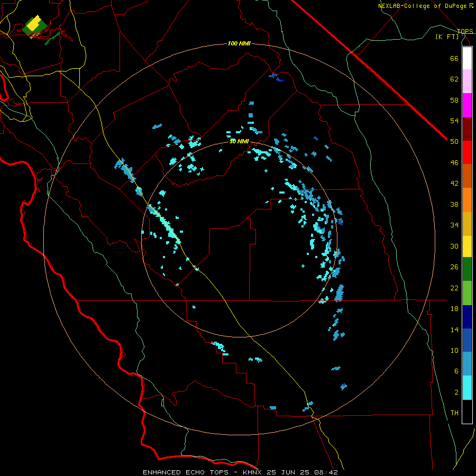Select the light blue swatch between 10 and 6
The width and height of the screenshot is (476, 476).
click(x=467, y=364)
